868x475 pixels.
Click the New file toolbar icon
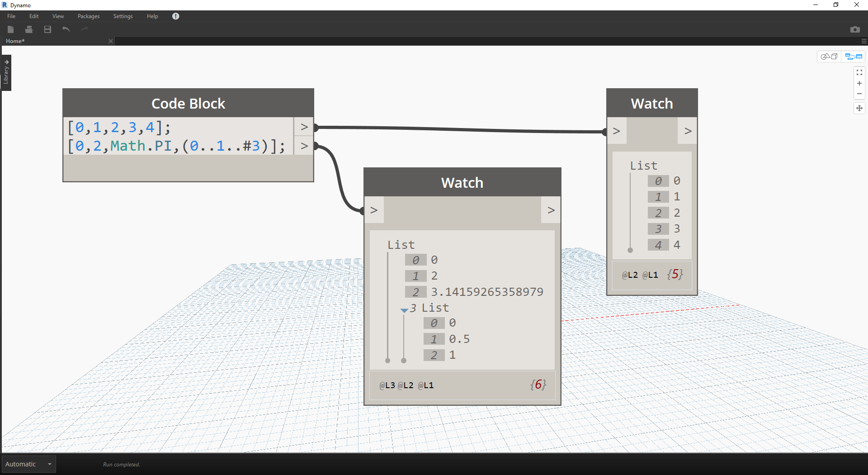tap(11, 29)
